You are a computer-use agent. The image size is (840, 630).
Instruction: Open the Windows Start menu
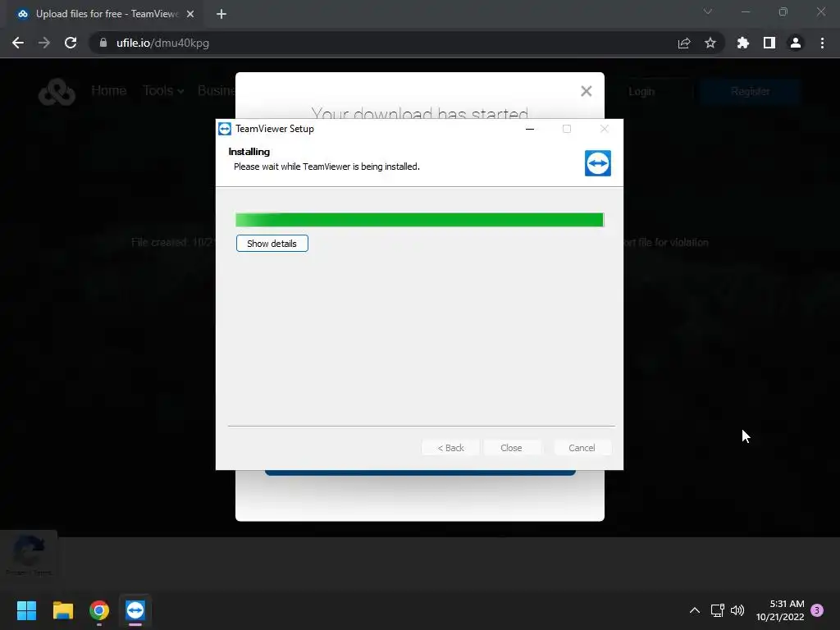coord(26,610)
